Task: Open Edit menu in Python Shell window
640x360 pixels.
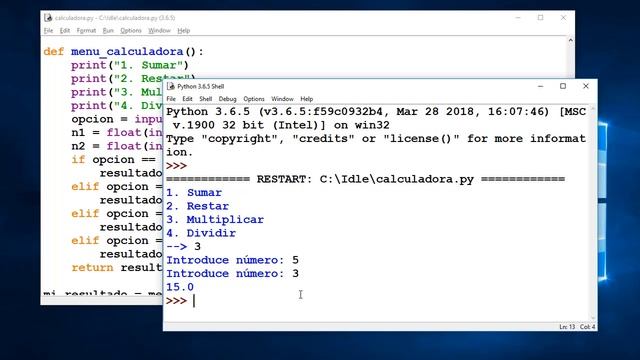Action: tap(187, 99)
